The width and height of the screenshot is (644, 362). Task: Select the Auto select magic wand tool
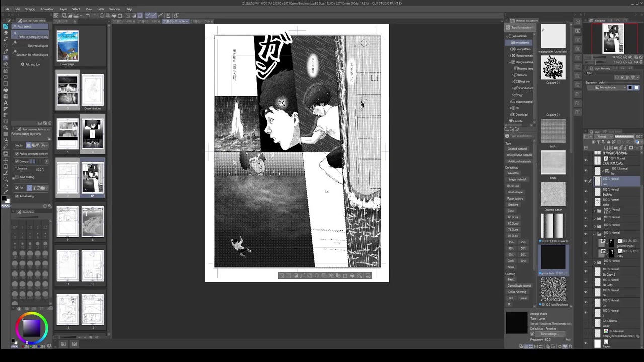pyautogui.click(x=6, y=58)
